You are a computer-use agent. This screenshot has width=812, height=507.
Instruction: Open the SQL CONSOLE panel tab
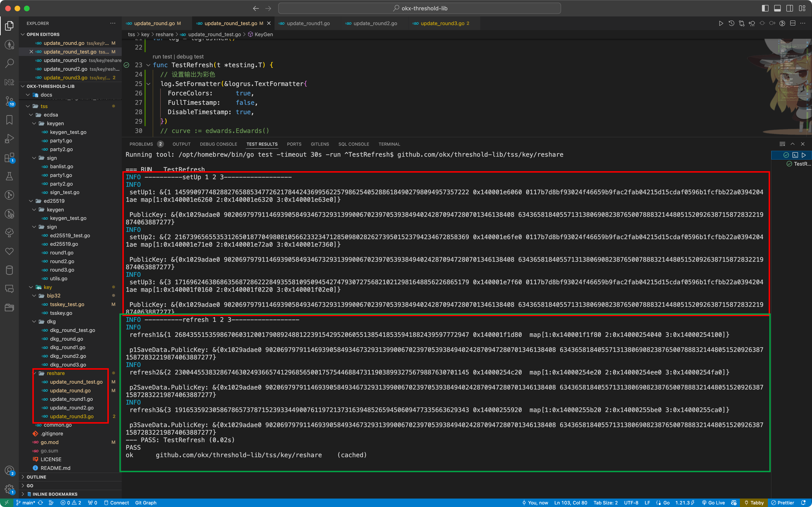coord(353,144)
